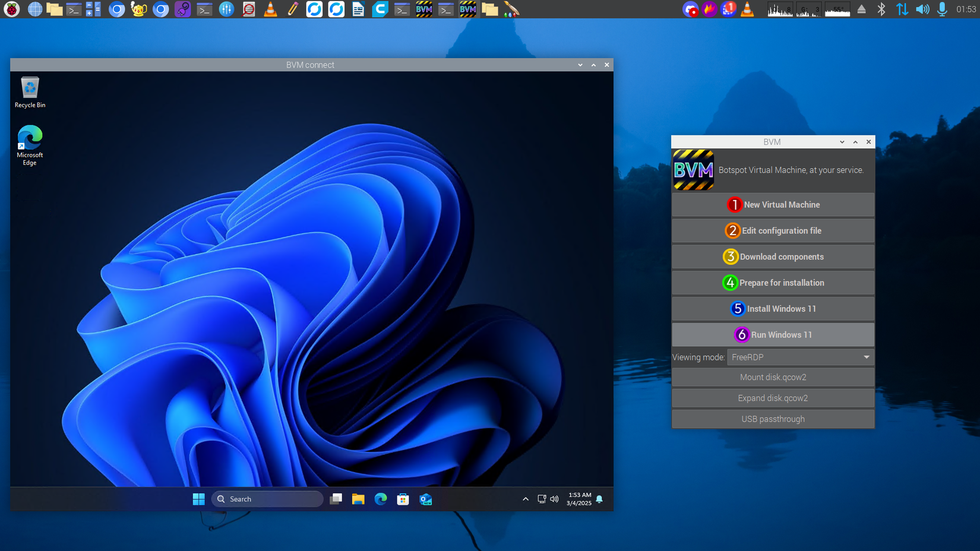980x551 pixels.
Task: Click the CPU usage monitor in the tray
Action: tap(779, 9)
